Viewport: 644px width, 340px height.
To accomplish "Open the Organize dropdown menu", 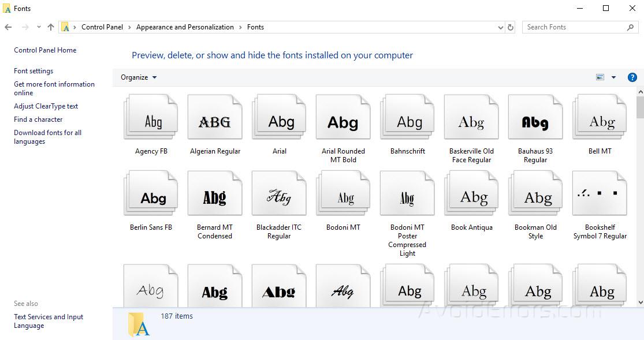I will pos(138,77).
